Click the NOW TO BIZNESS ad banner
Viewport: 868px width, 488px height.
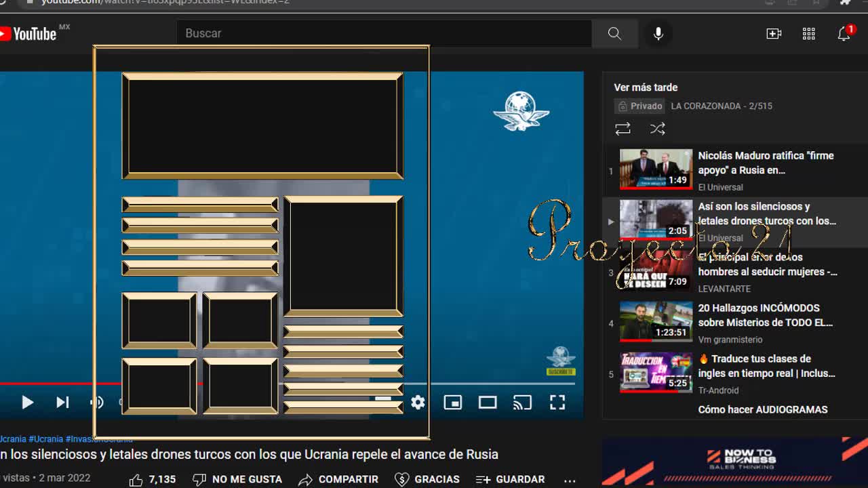point(735,462)
